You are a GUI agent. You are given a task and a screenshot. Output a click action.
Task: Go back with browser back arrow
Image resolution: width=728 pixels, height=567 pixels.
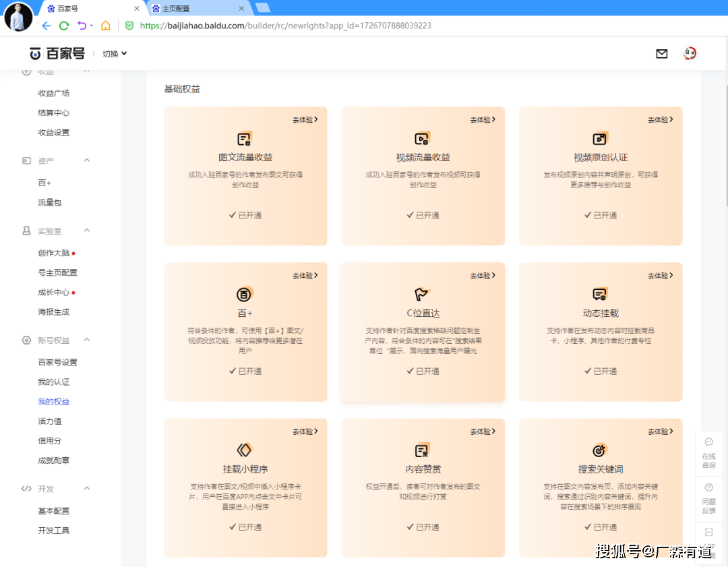(x=47, y=26)
